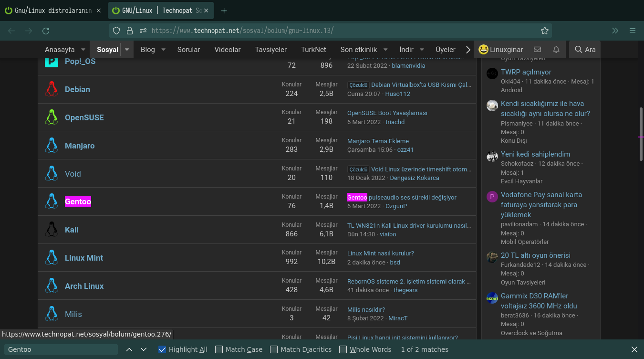
Task: Expand the Son etkinlik dropdown arrow
Action: coord(385,49)
